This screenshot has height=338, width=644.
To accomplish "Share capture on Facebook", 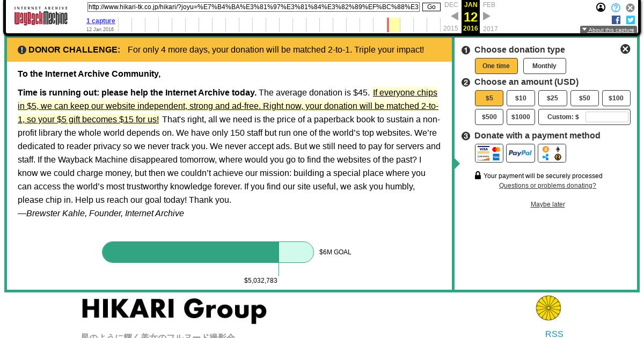I will point(616,20).
